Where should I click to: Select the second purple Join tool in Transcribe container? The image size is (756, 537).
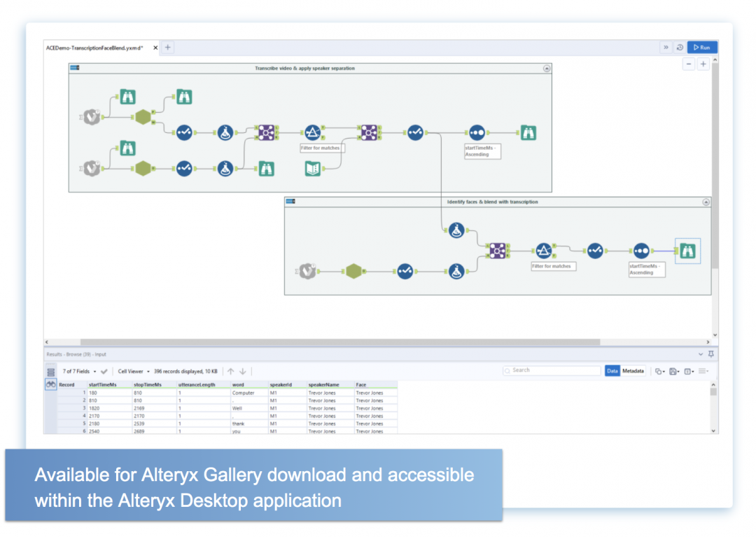[x=369, y=132]
